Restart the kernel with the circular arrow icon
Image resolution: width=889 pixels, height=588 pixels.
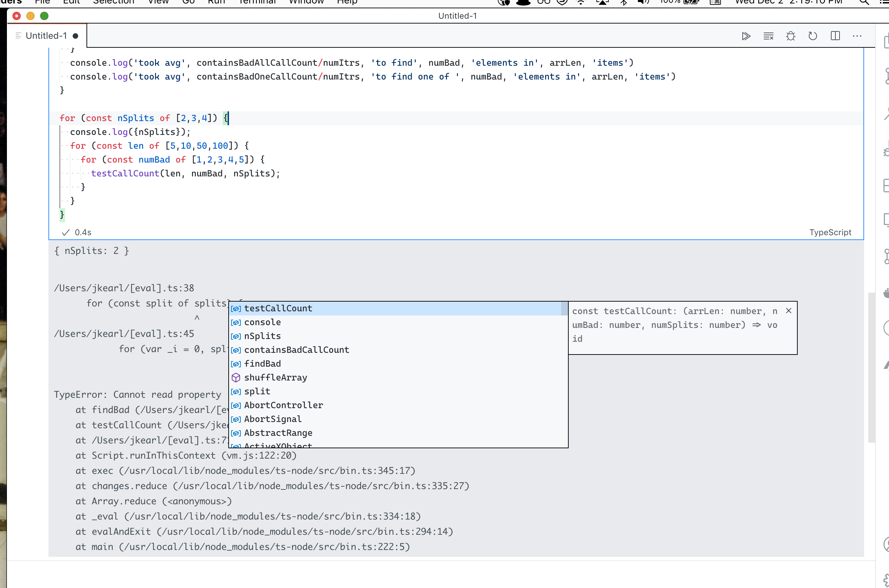click(813, 36)
